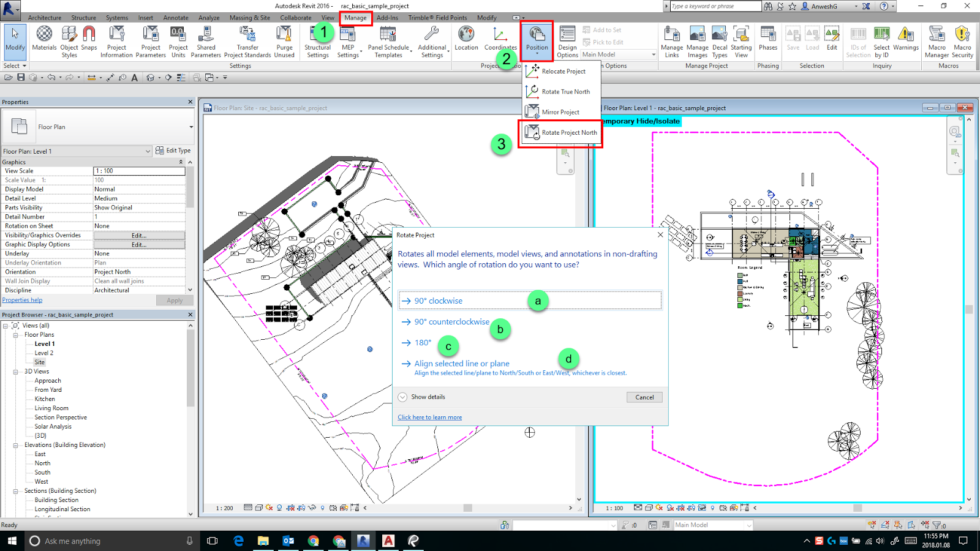The width and height of the screenshot is (980, 551).
Task: Select Level 2 floor plan in browser
Action: (44, 353)
